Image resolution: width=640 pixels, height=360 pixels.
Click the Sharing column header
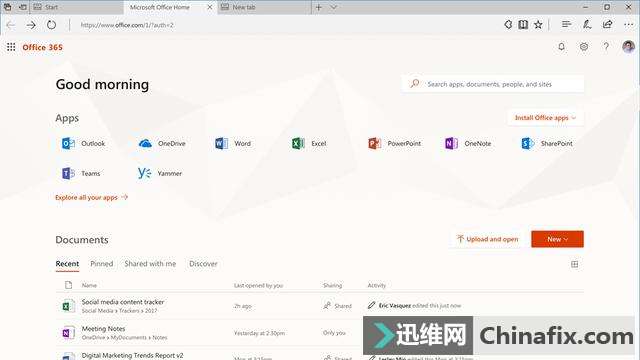(x=332, y=285)
